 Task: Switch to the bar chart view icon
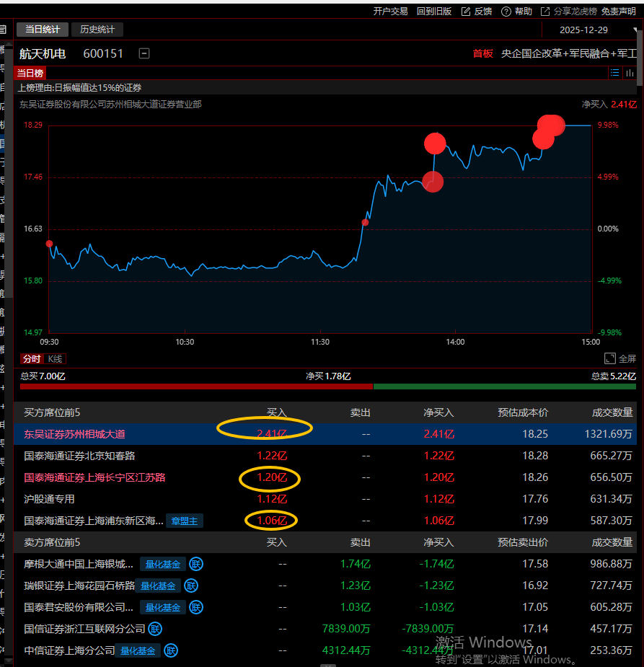point(630,73)
